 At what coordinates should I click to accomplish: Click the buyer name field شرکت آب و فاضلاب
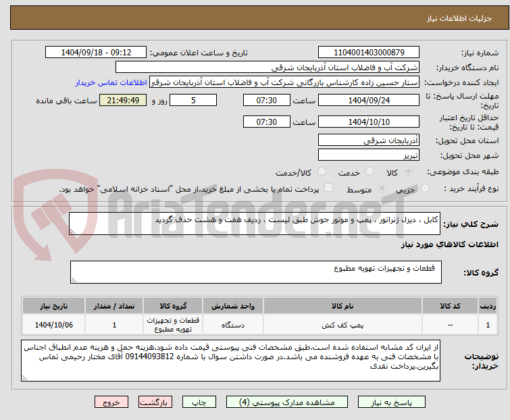(267, 68)
